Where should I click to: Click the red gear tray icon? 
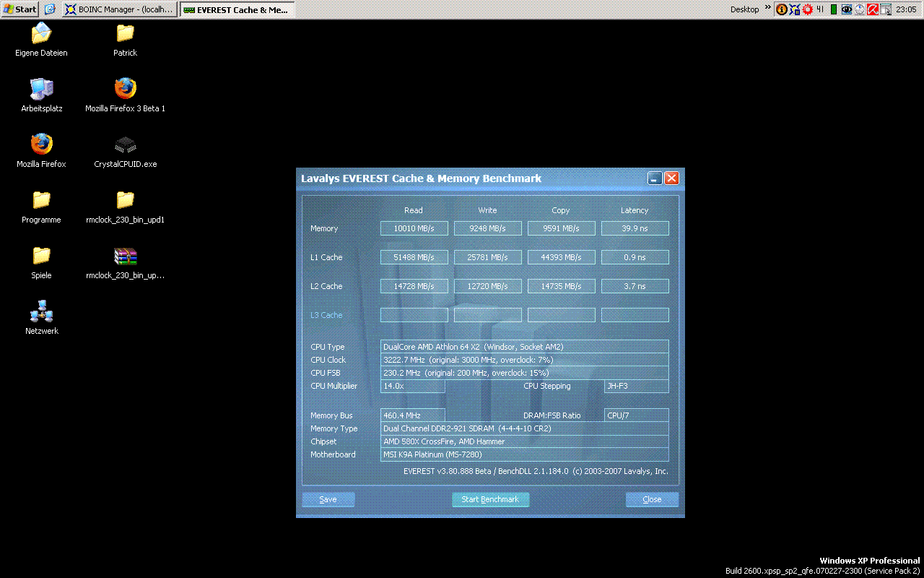click(x=807, y=9)
